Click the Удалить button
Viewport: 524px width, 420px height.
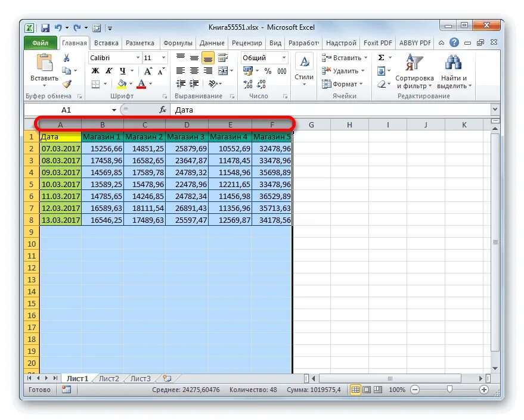coord(344,70)
